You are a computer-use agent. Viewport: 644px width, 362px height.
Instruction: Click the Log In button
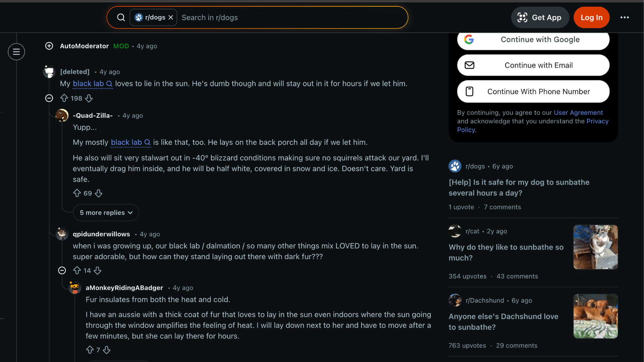(x=591, y=17)
